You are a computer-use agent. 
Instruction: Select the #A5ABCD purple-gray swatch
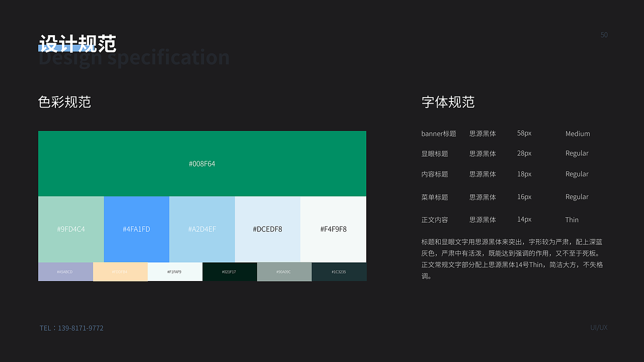tap(65, 271)
